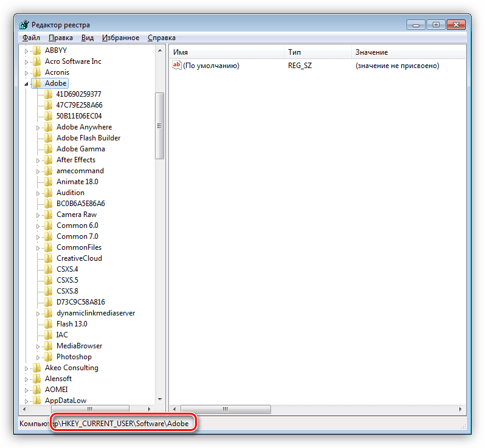Click the CSXS.5 folder icon
The image size is (485, 448).
click(48, 280)
